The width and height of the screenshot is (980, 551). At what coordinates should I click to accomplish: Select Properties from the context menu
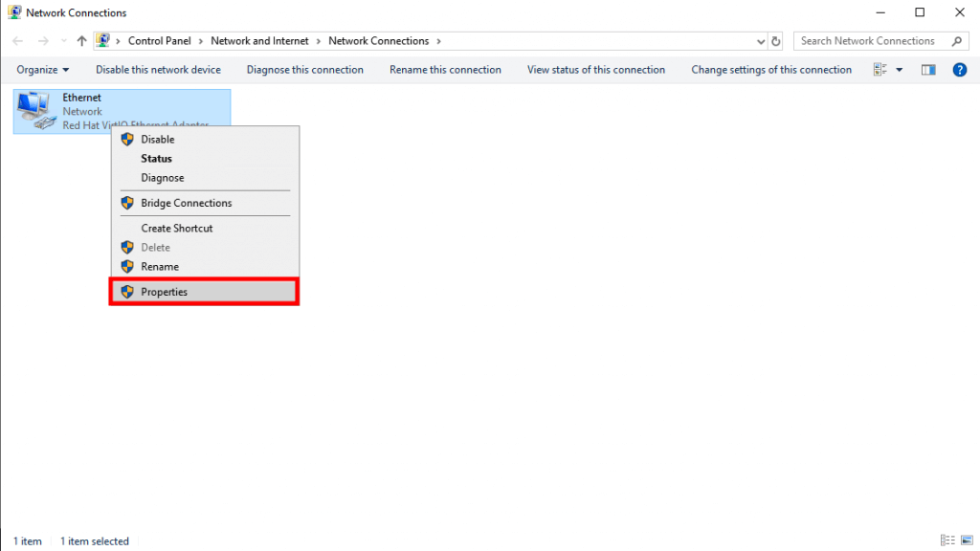(x=165, y=292)
